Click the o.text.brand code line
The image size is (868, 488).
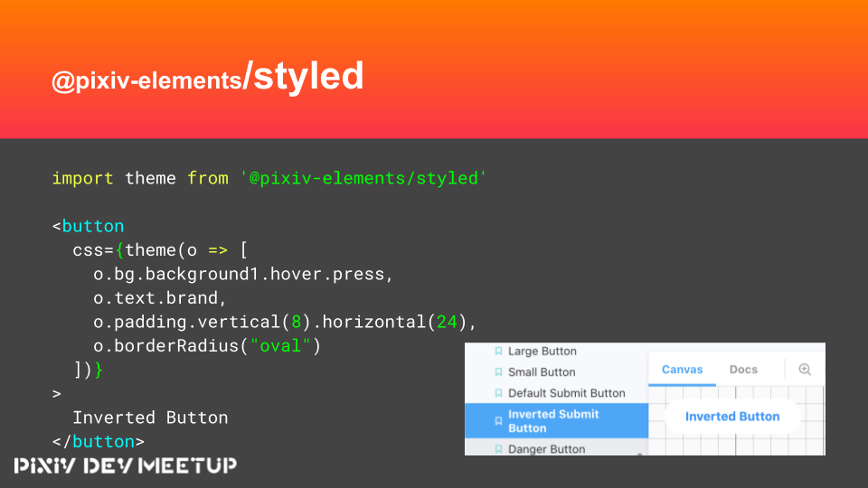160,297
